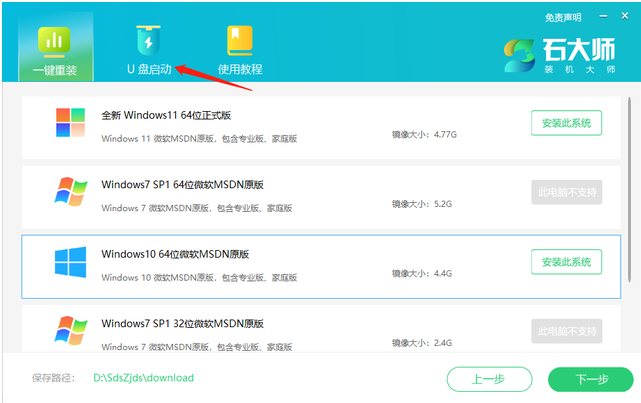
Task: Click the Windows 10 微软MSDN原版 description
Action: (x=199, y=278)
